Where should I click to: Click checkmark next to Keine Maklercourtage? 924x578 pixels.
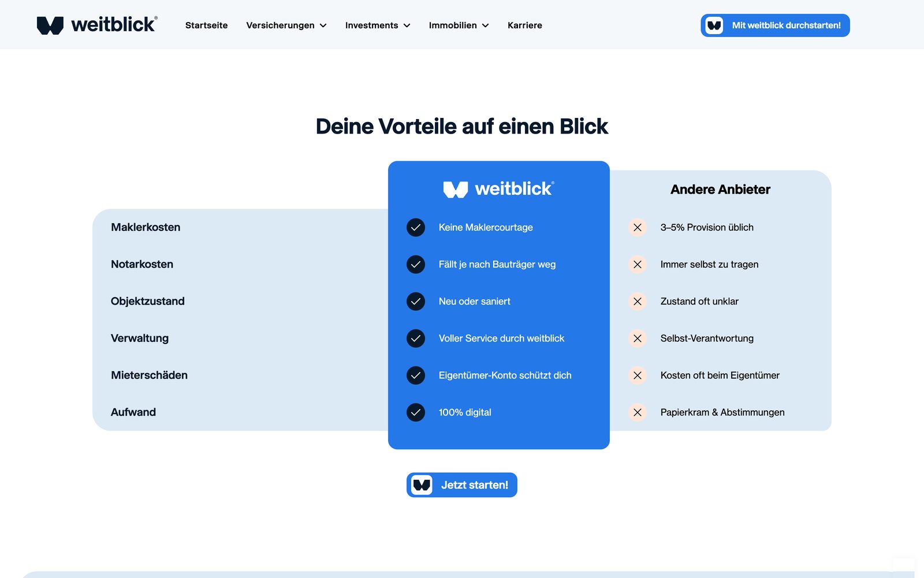(x=416, y=228)
